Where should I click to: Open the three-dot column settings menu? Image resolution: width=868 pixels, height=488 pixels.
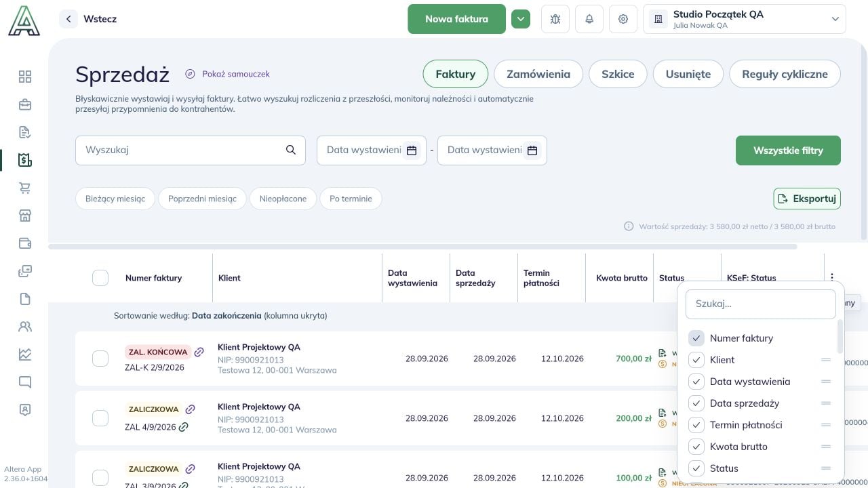[x=832, y=277]
